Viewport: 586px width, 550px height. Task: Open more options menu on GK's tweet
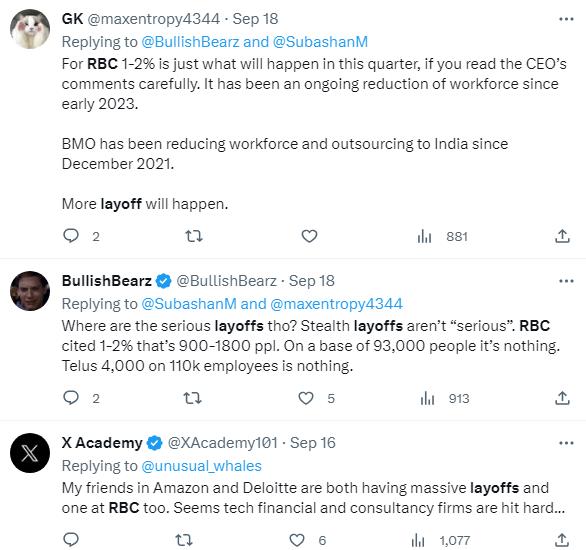[x=566, y=19]
